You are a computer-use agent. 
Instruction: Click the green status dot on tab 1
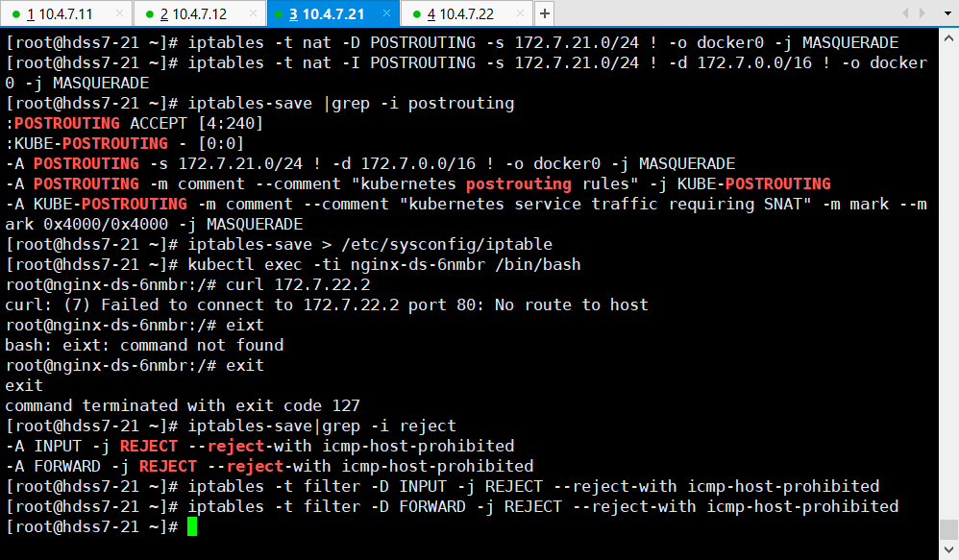16,14
